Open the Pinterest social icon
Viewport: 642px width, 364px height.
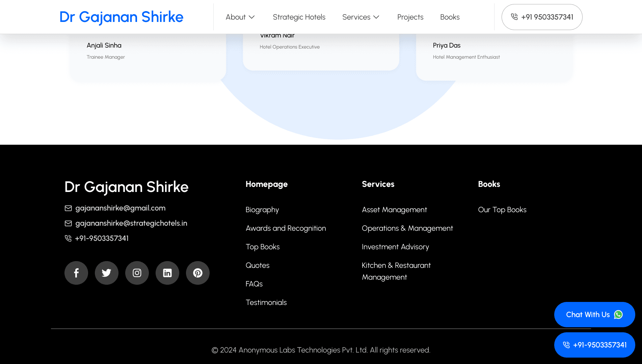(198, 273)
